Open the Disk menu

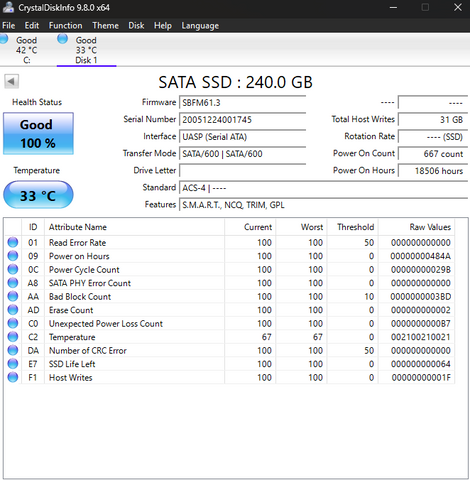(x=136, y=25)
